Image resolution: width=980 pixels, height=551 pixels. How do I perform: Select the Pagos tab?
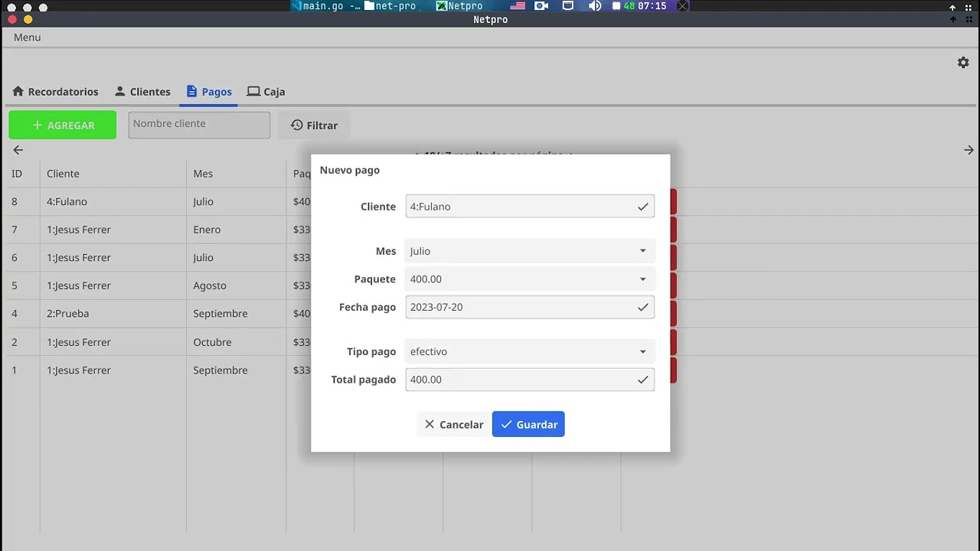tap(209, 92)
